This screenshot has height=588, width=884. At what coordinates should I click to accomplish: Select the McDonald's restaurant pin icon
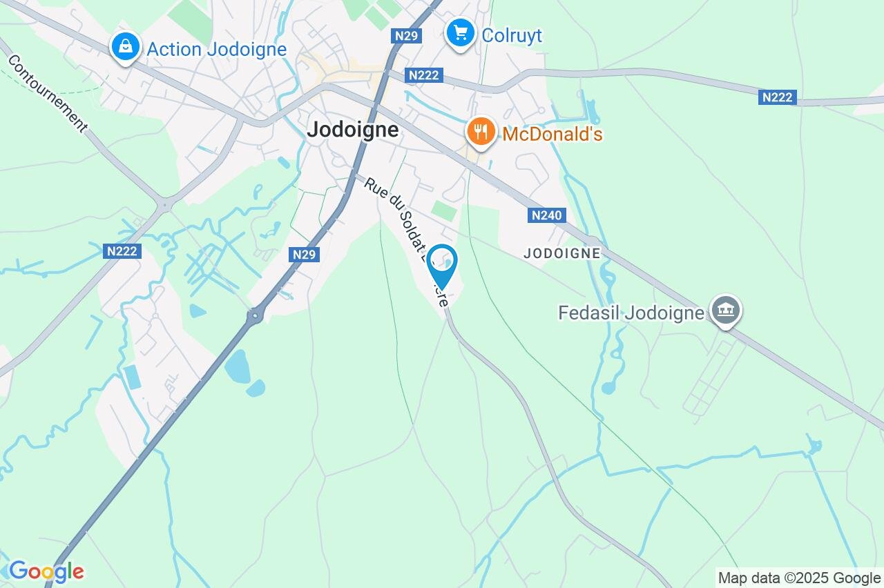481,133
